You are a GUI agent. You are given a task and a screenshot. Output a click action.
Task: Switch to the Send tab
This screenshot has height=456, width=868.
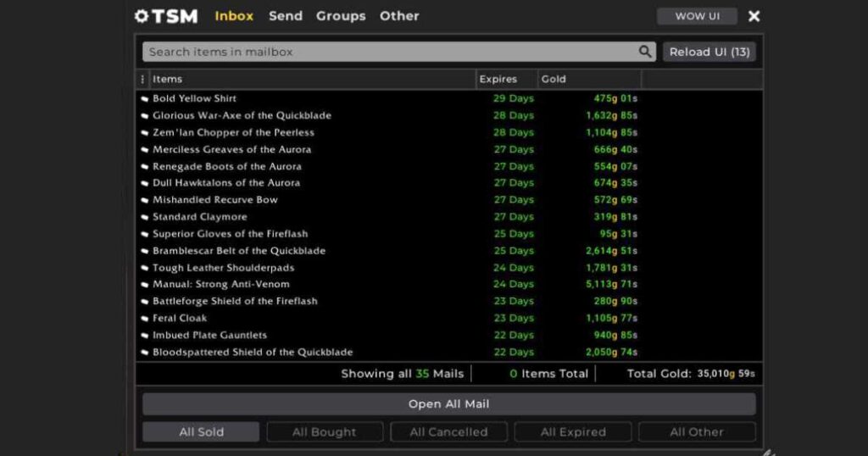pyautogui.click(x=286, y=16)
